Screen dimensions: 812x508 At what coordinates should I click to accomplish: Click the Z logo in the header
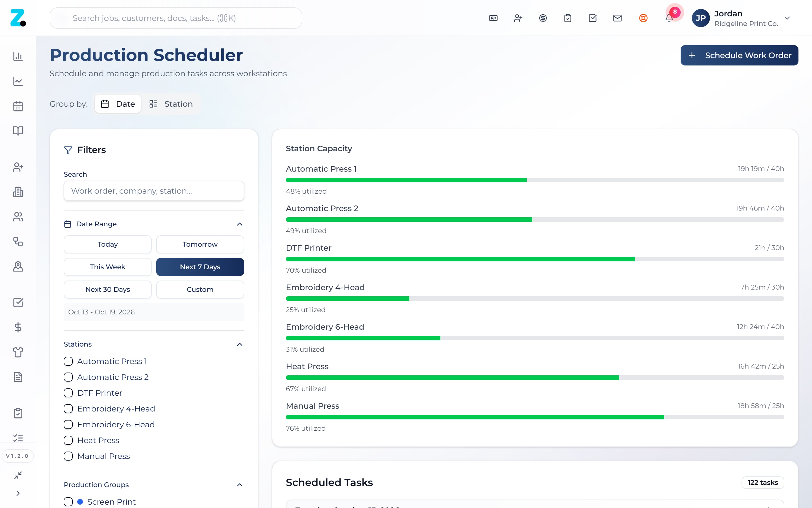click(18, 18)
